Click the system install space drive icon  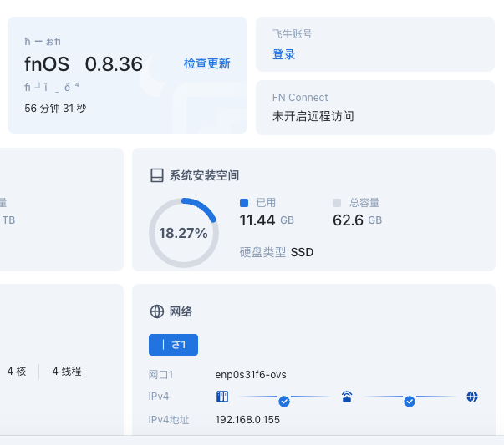click(157, 175)
